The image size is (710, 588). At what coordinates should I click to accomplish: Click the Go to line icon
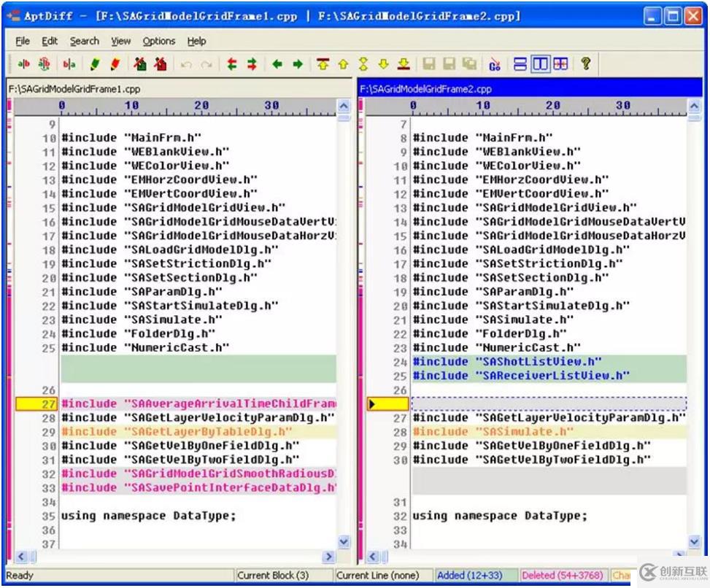click(x=495, y=64)
